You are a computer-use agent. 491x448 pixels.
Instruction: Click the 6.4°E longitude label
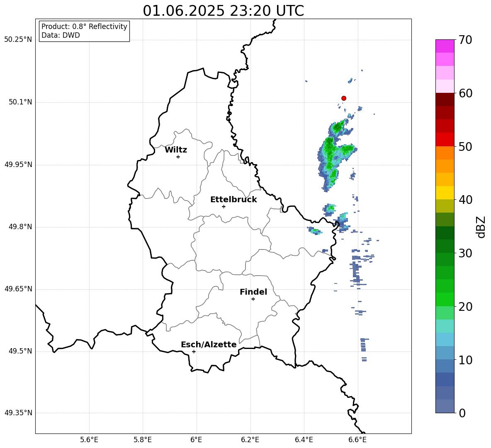tap(304, 440)
